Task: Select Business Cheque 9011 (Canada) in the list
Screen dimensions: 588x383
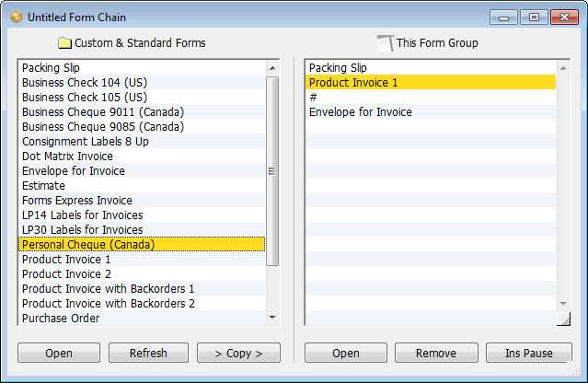Action: click(142, 111)
